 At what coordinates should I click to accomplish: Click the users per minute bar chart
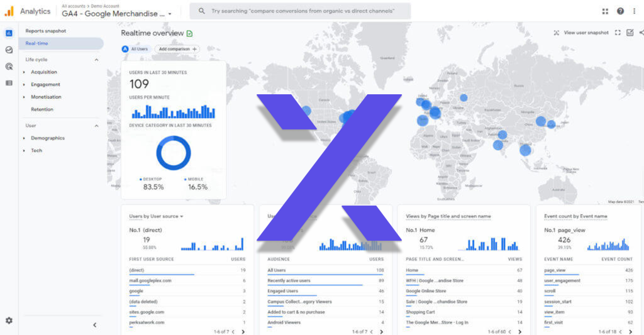[174, 112]
